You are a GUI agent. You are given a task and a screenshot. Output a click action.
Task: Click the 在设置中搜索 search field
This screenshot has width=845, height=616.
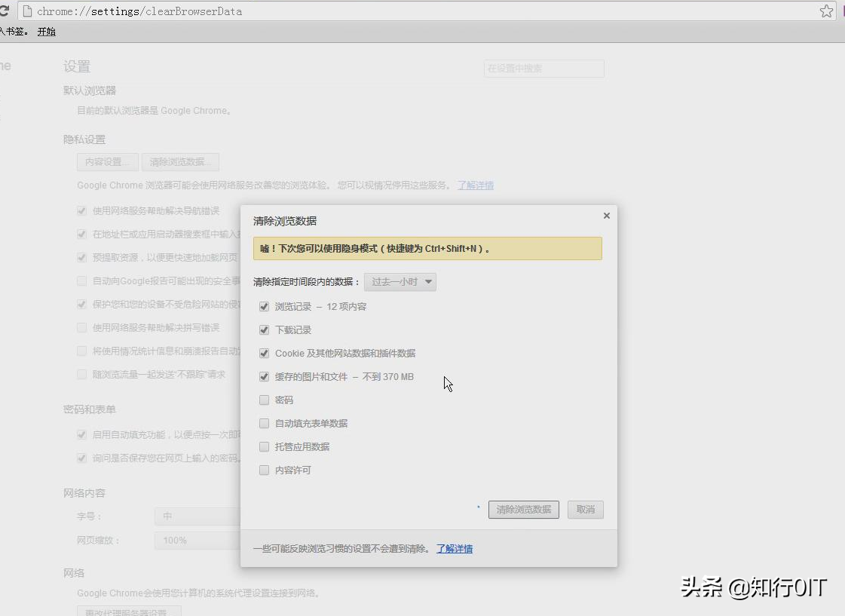544,69
